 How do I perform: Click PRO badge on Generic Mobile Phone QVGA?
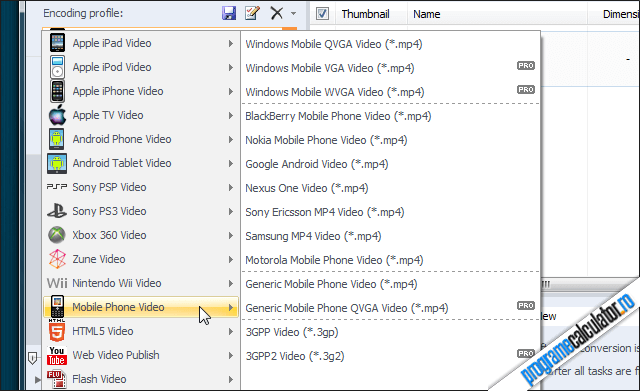coord(526,305)
